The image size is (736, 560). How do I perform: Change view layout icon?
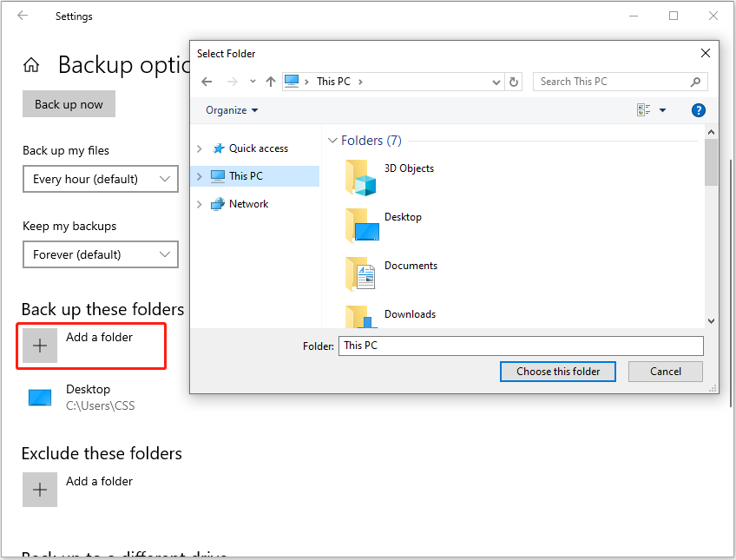click(x=643, y=110)
